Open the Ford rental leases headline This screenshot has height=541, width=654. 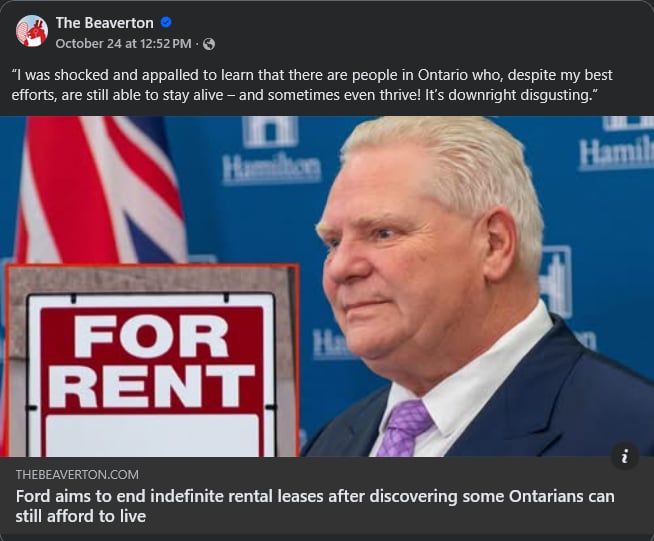pos(315,506)
